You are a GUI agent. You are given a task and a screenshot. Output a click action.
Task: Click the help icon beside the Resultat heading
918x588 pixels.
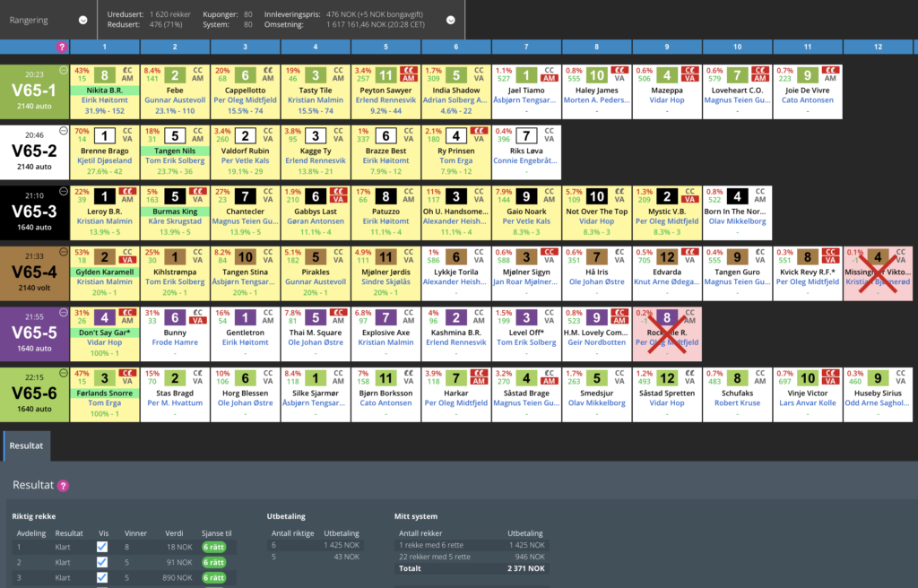[x=64, y=486]
